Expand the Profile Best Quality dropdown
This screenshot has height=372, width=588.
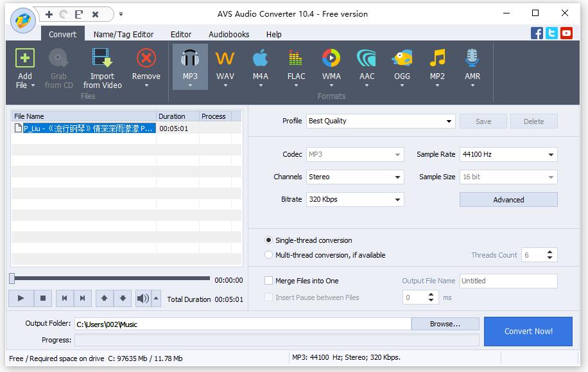(x=449, y=121)
